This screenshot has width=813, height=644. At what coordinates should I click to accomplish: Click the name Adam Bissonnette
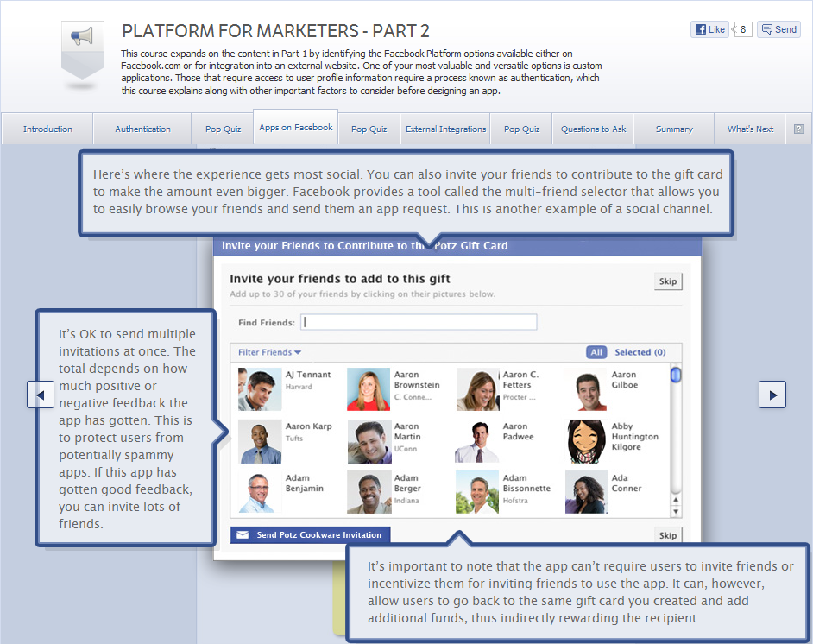pyautogui.click(x=526, y=483)
